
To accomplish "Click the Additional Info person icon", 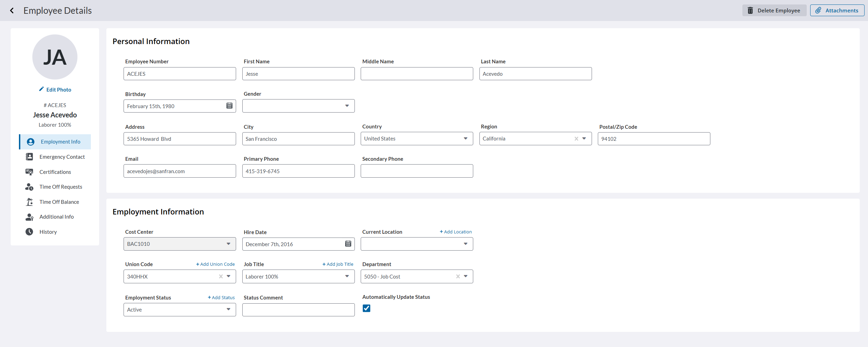I will pos(30,217).
